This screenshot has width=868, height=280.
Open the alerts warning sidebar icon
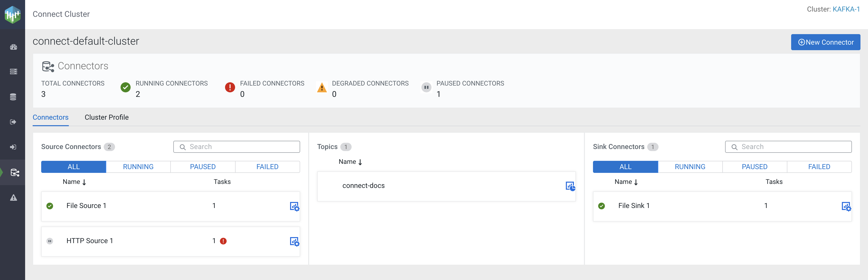[13, 197]
